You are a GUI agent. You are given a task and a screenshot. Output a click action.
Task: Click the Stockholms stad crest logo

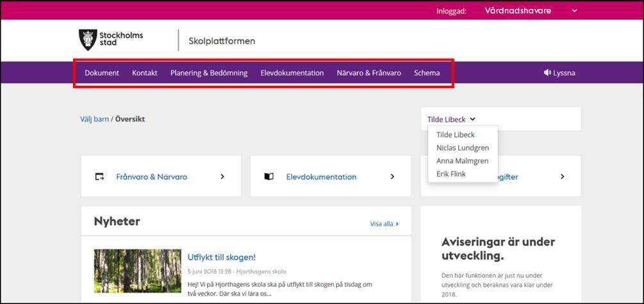coord(88,40)
